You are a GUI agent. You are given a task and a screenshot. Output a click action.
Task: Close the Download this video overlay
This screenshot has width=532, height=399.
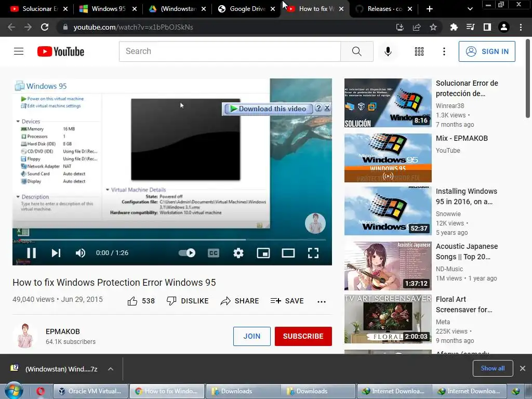click(x=327, y=108)
